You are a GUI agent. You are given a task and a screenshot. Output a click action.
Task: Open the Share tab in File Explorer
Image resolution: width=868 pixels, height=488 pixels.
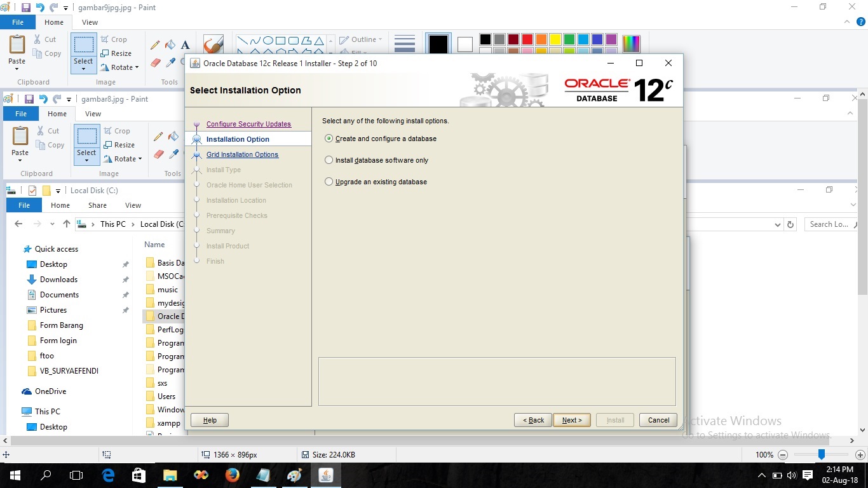[x=97, y=205]
